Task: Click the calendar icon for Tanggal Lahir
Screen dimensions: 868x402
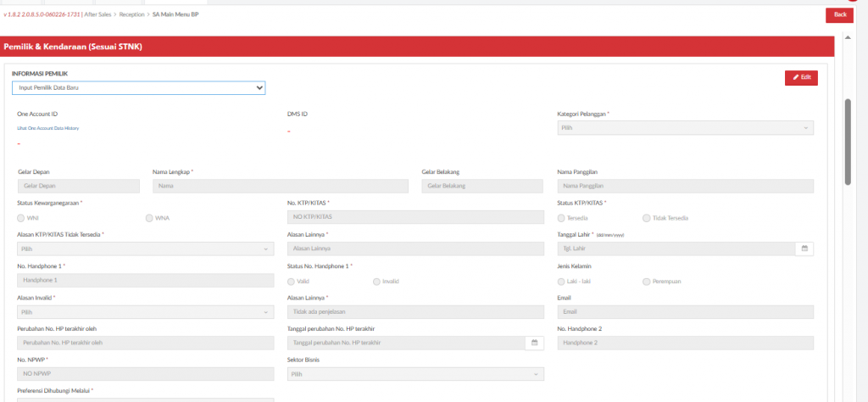Action: click(x=804, y=248)
